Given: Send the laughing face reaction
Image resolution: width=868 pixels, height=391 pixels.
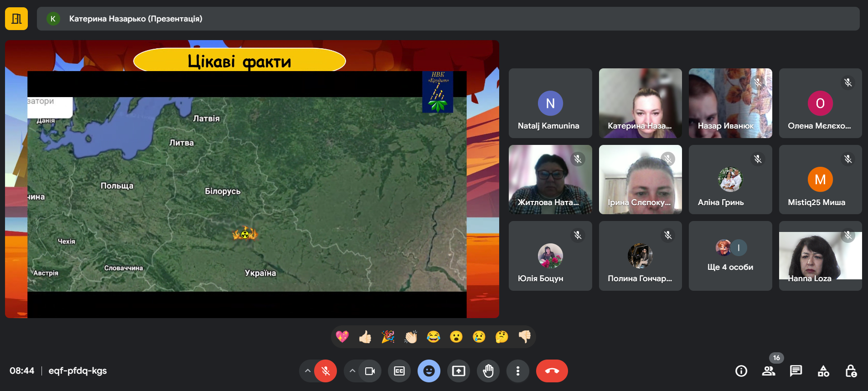Looking at the screenshot, I should (434, 337).
